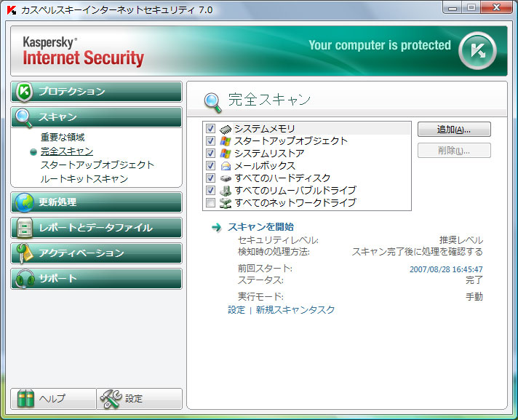Viewport: 518px width, 420px height.
Task: Click the globe icon on 更新処理
Action: pos(24,202)
